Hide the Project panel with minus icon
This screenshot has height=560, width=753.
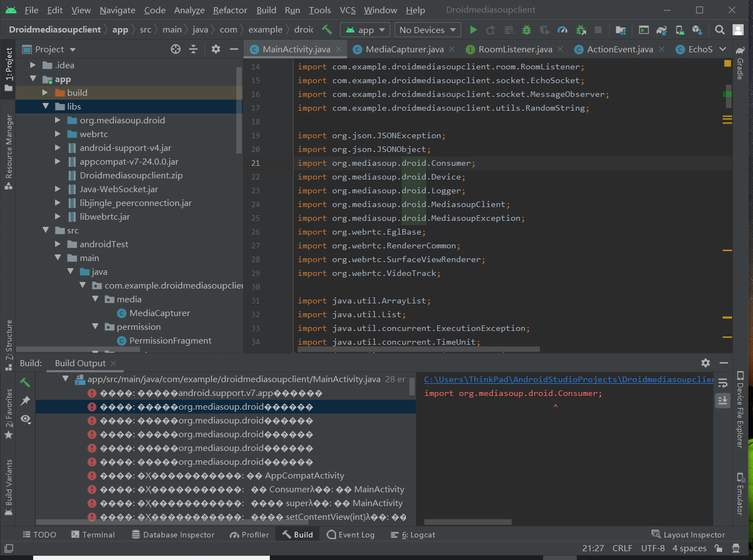point(234,49)
